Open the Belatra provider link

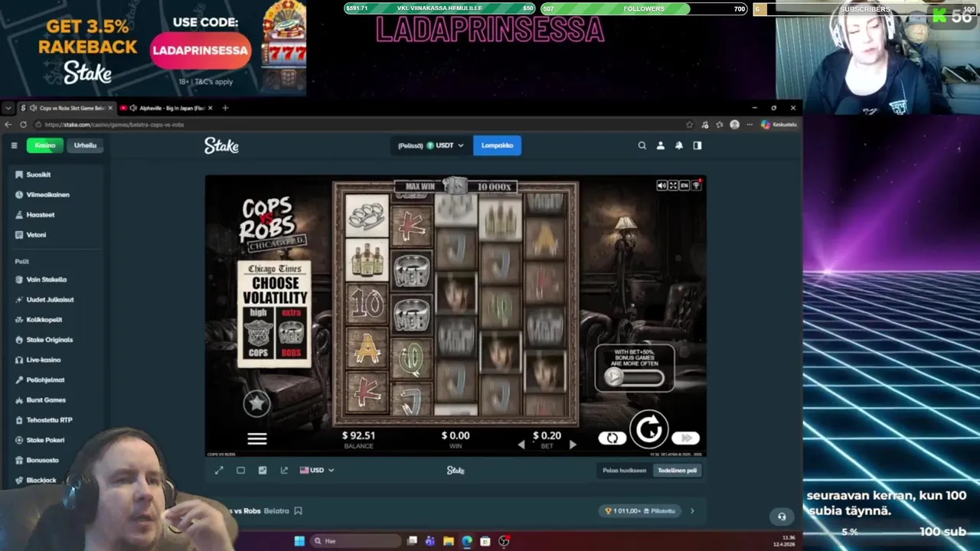click(x=276, y=510)
